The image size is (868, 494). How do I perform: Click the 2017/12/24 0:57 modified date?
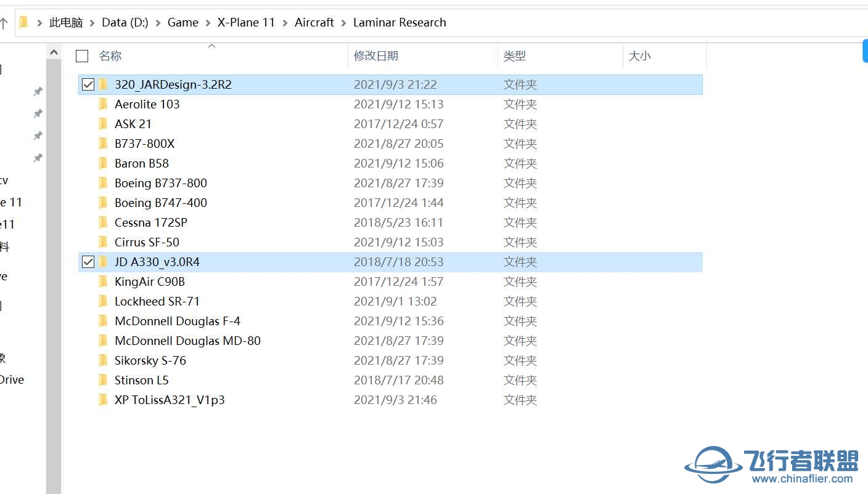pos(398,124)
